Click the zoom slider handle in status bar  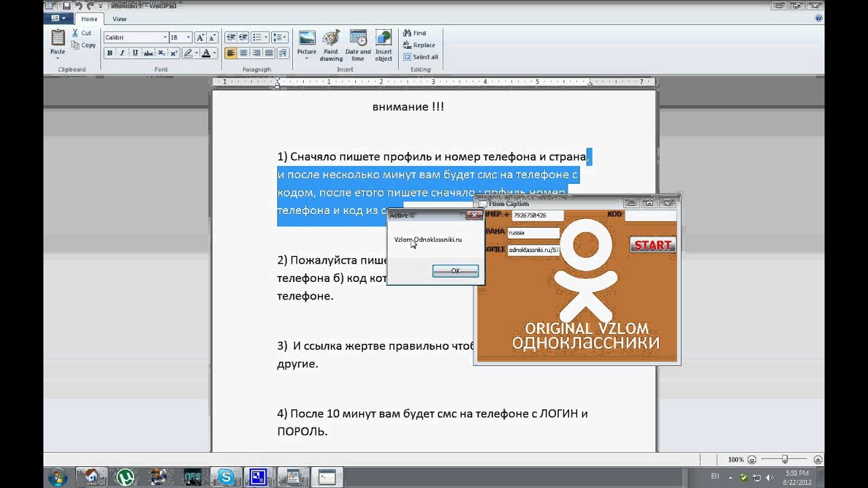coord(785,460)
